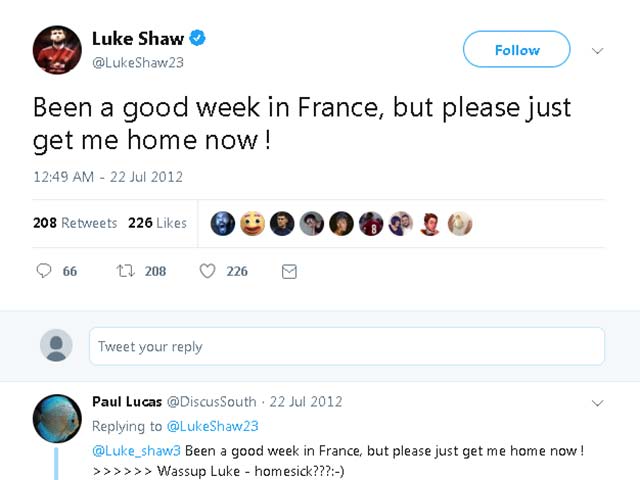The image size is (640, 480).
Task: Click the first liker avatar thumbnail
Action: (x=223, y=223)
